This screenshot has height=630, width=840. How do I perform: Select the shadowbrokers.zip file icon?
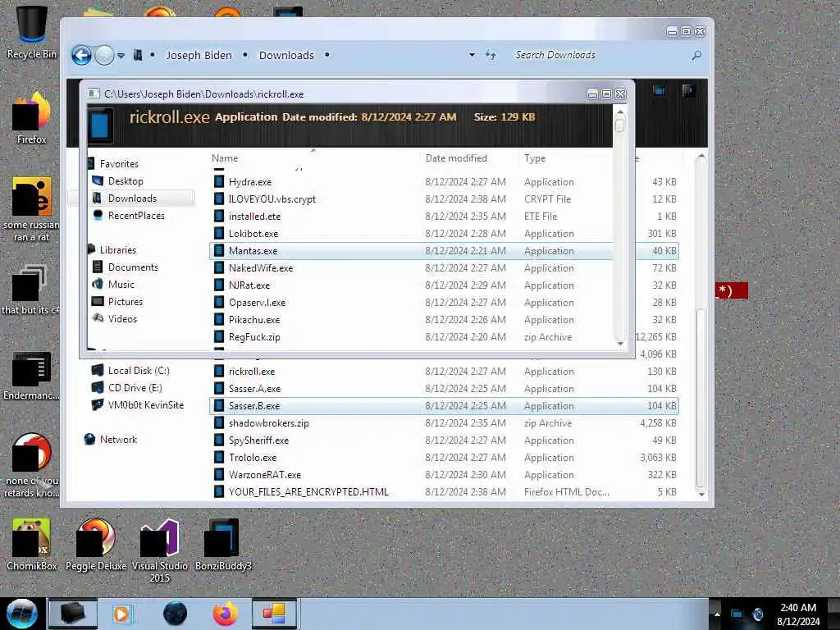218,423
